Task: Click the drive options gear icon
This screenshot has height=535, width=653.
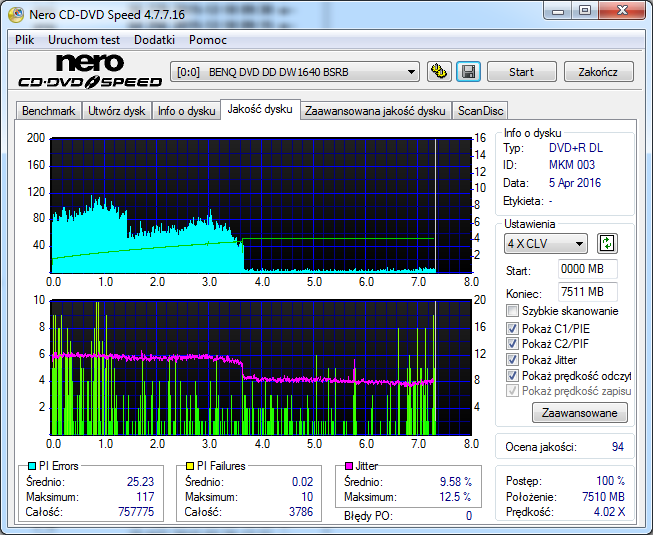Action: (x=439, y=72)
